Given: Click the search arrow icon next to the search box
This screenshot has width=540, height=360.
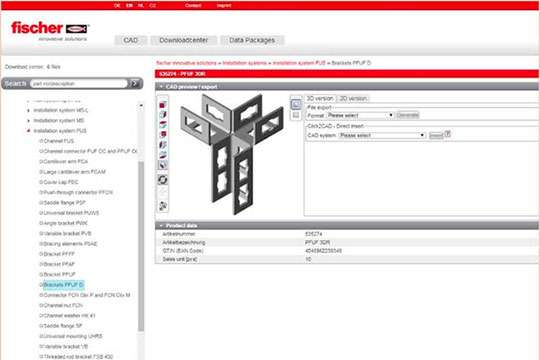Looking at the screenshot, I should [x=135, y=83].
